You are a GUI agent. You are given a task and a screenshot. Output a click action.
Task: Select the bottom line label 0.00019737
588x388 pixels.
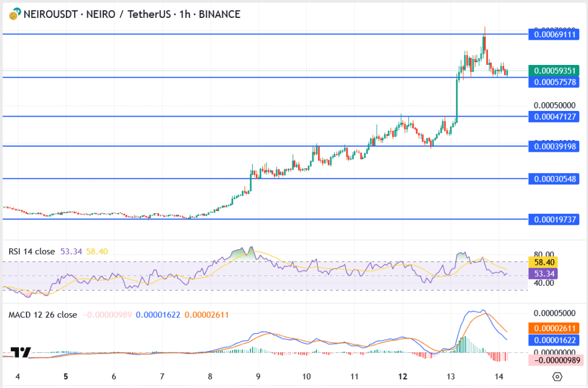(x=555, y=220)
